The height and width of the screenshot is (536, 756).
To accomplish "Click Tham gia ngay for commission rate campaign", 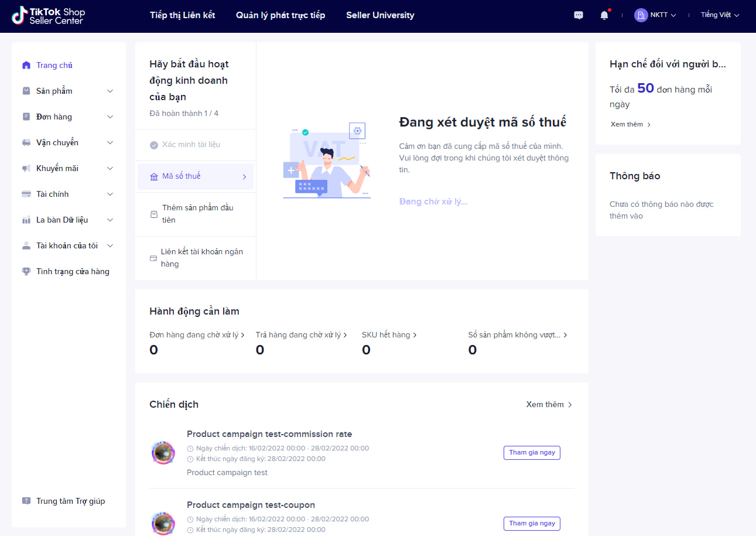I will [x=531, y=453].
